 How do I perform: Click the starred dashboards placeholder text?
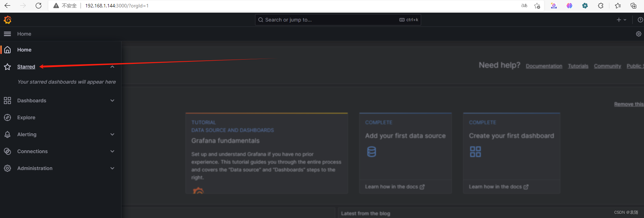click(67, 82)
